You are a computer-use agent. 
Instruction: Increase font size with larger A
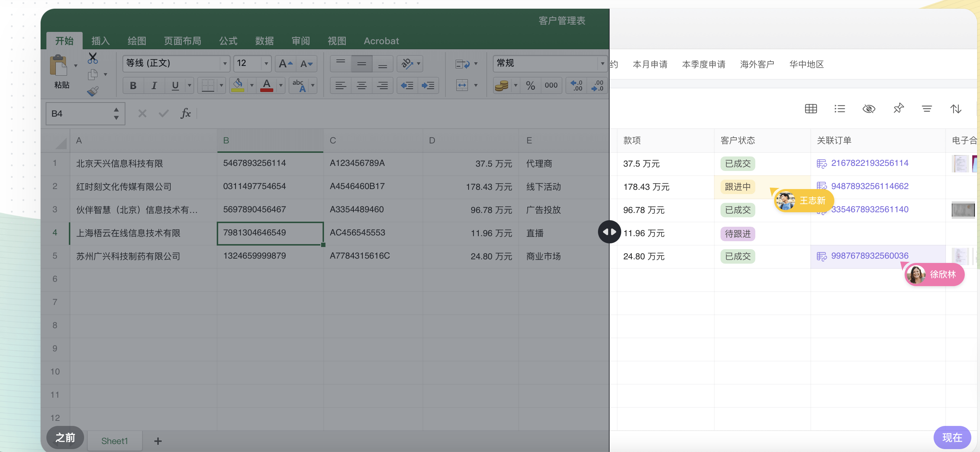point(285,63)
